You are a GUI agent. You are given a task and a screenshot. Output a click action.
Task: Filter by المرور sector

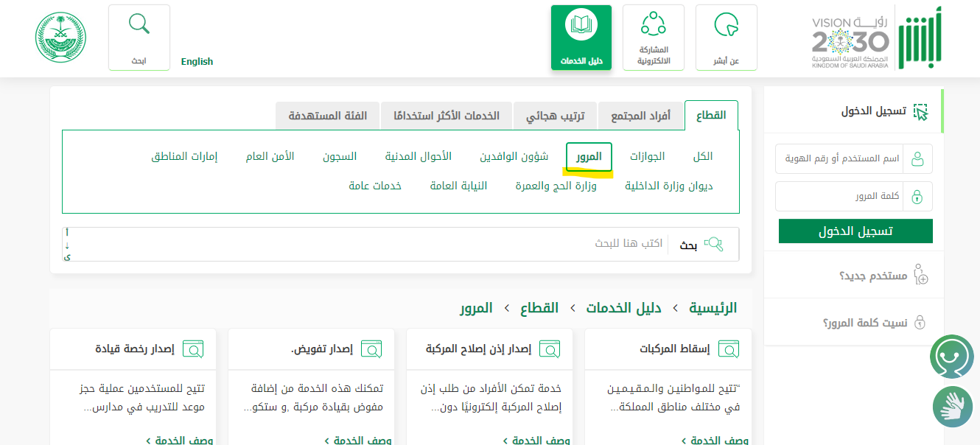pos(589,156)
